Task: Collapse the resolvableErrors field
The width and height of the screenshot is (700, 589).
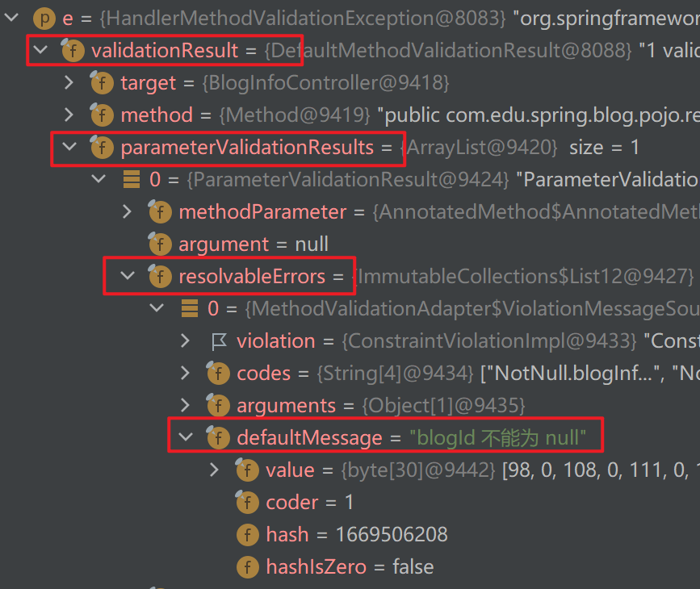Action: tap(128, 276)
